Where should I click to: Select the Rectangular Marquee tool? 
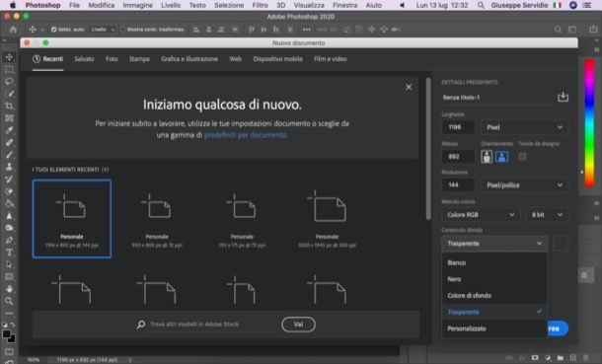tap(9, 69)
